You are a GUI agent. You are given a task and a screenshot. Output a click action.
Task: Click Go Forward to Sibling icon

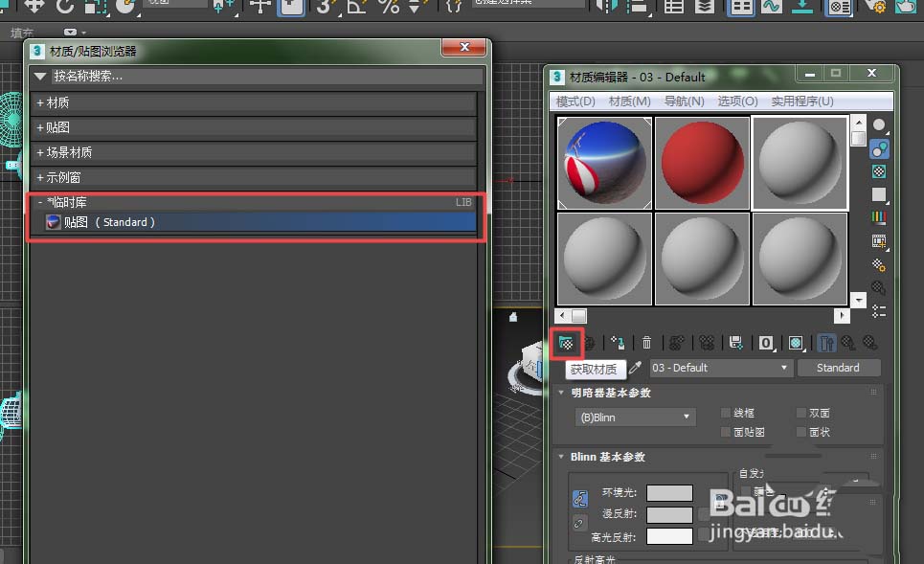[x=869, y=343]
